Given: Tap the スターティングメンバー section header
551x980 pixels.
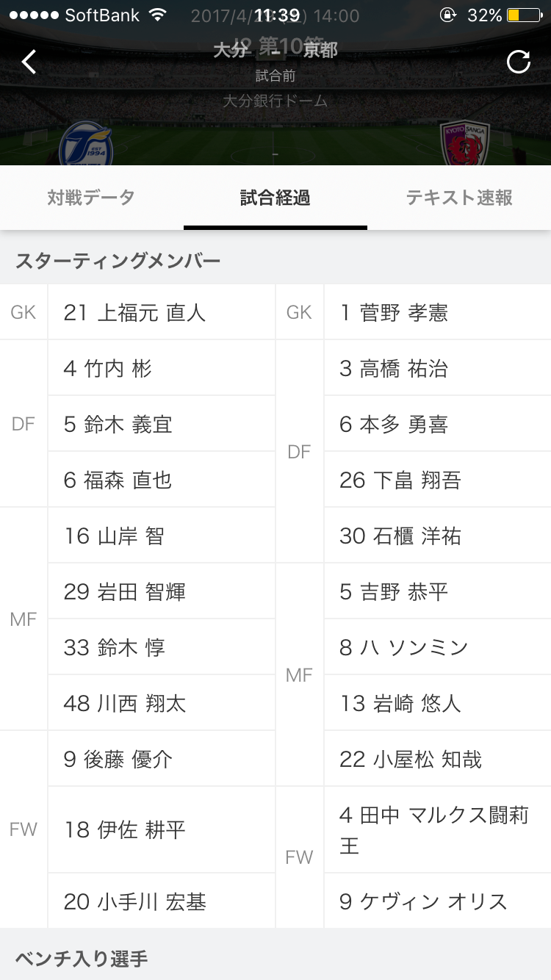Looking at the screenshot, I should point(118,261).
